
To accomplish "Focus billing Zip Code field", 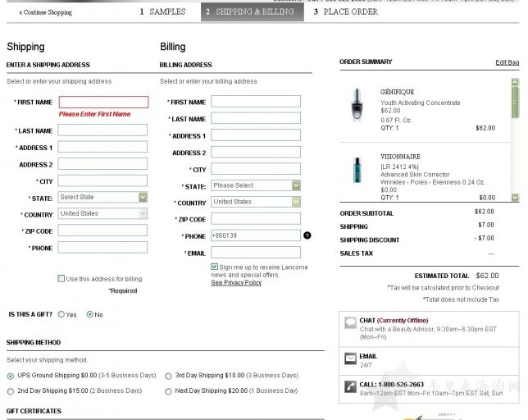I will coord(256,218).
